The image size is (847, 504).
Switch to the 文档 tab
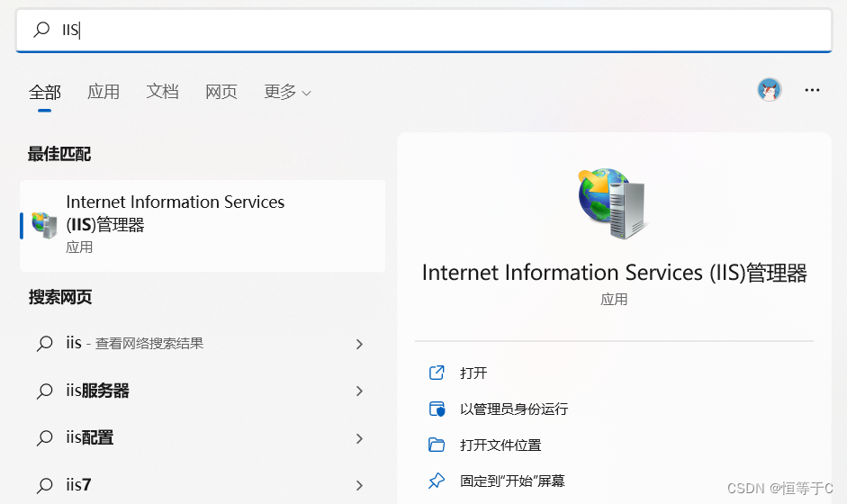[162, 92]
